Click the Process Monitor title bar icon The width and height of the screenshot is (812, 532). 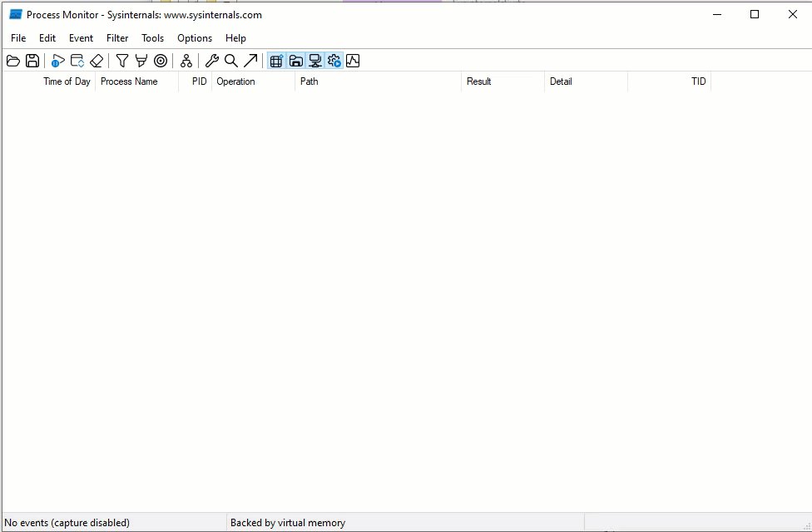pos(16,14)
